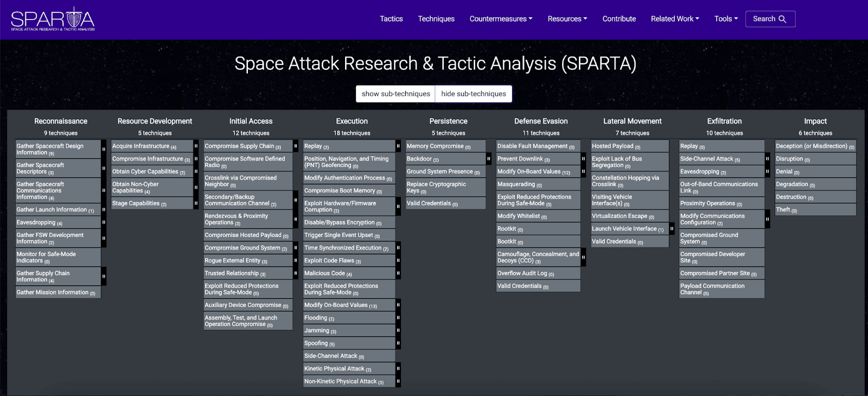Open Proximity Operations technique
868x396 pixels.
click(722, 203)
